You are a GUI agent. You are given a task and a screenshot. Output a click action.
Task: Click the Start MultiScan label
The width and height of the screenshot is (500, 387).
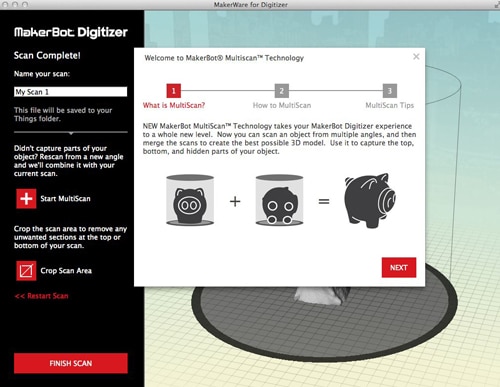point(65,199)
